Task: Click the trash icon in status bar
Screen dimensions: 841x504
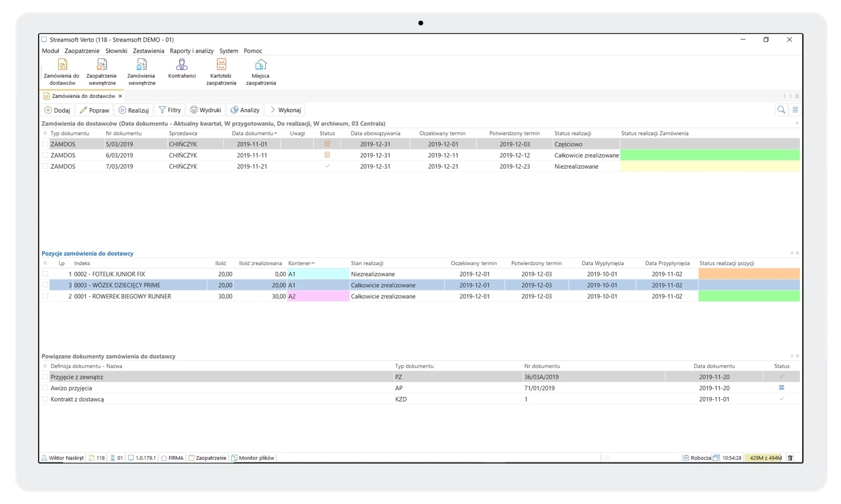Action: pyautogui.click(x=790, y=458)
